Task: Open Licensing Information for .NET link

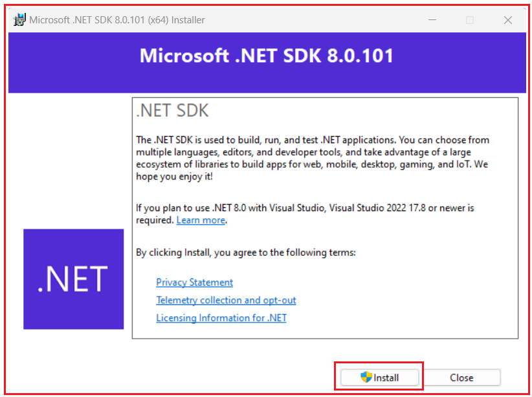Action: (221, 318)
